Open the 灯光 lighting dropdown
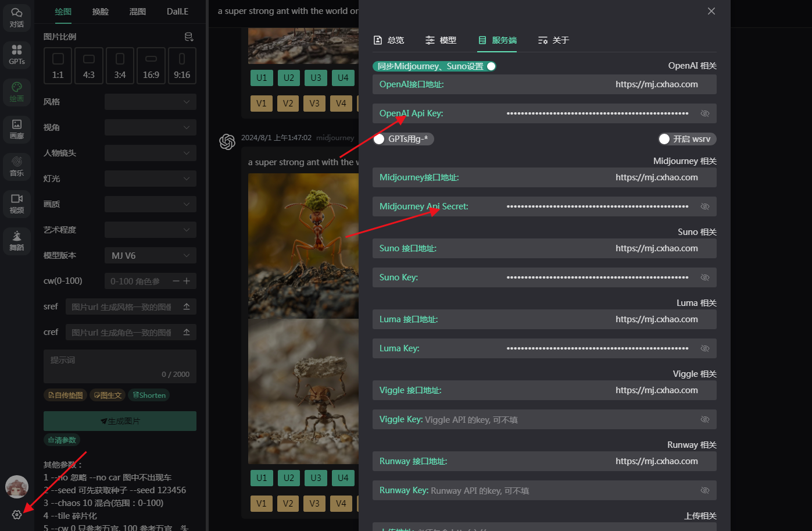The height and width of the screenshot is (531, 812). (x=151, y=179)
